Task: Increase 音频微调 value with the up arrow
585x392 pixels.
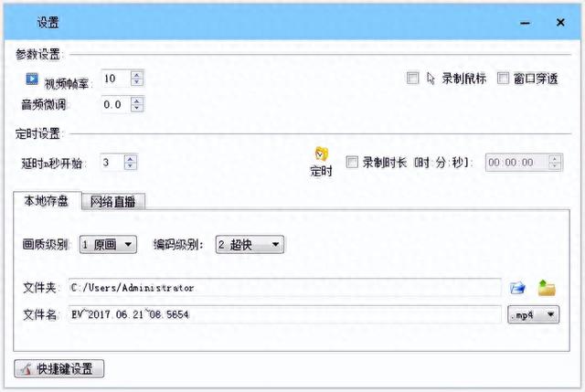Action: [x=137, y=101]
